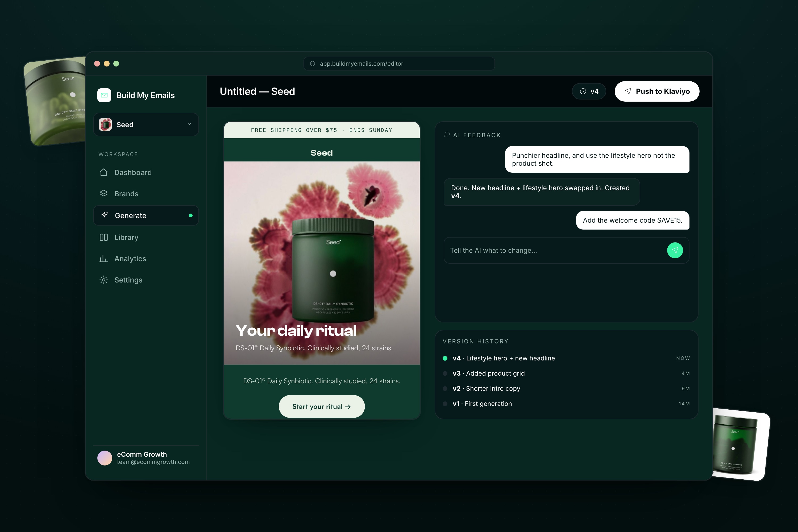Image resolution: width=798 pixels, height=532 pixels.
Task: Open the Generate menu item
Action: coord(146,215)
